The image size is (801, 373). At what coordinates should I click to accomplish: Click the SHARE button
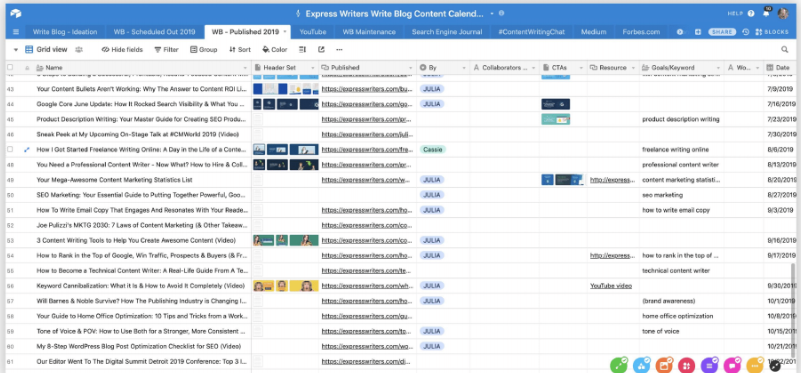pos(722,32)
